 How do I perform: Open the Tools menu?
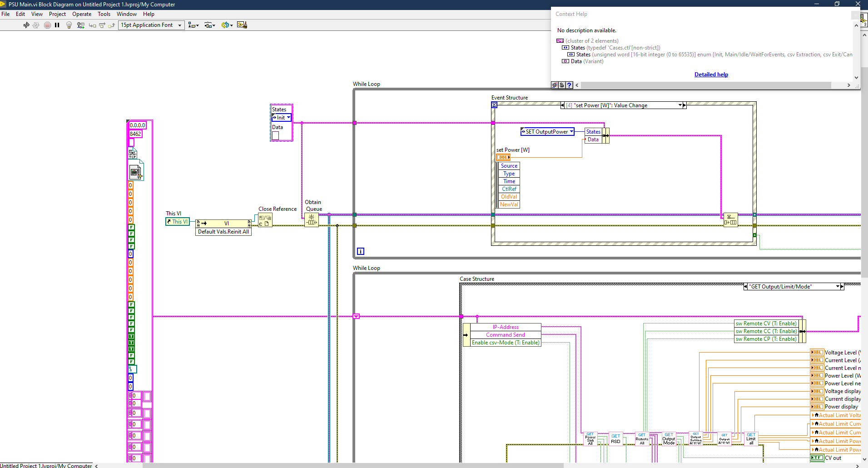(104, 14)
